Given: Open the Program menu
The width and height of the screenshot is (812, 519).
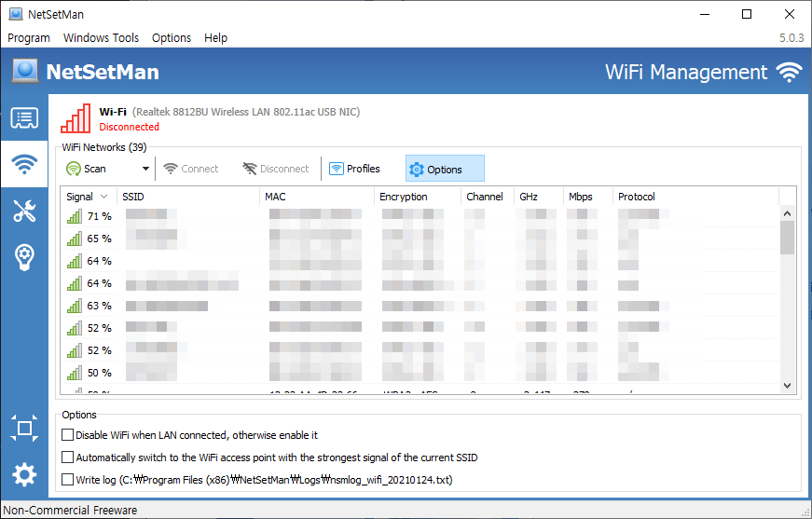Looking at the screenshot, I should 29,38.
